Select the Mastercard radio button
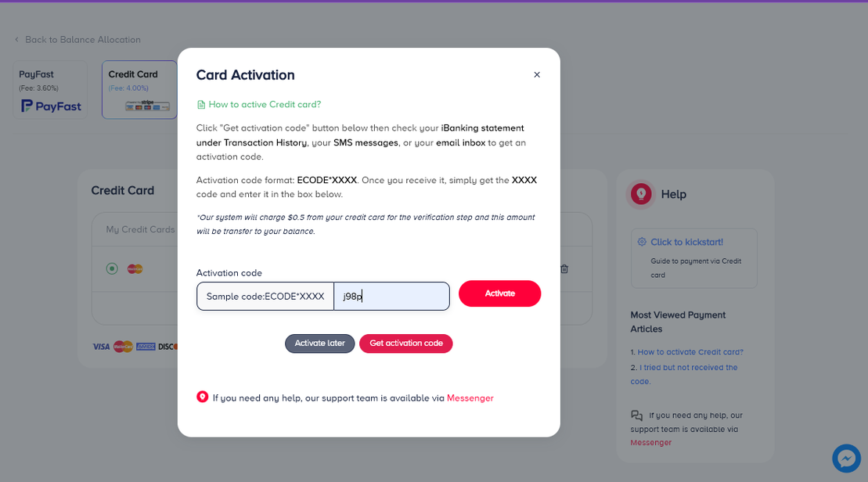The height and width of the screenshot is (482, 868). pyautogui.click(x=112, y=269)
